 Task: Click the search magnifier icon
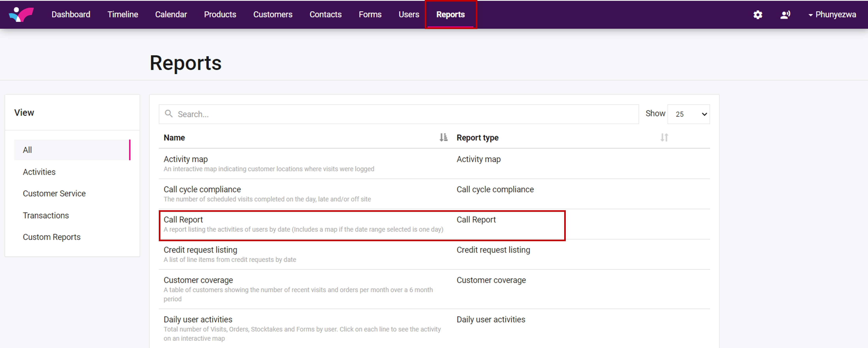[168, 114]
